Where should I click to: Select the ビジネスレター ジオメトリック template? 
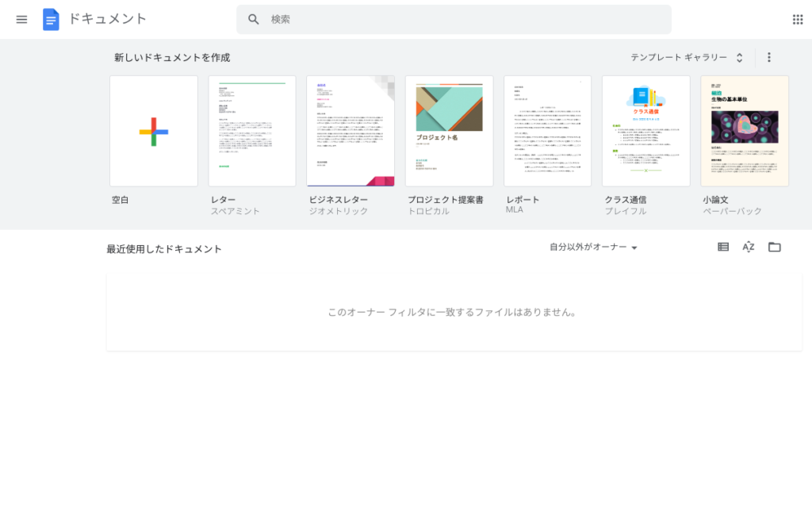[350, 131]
